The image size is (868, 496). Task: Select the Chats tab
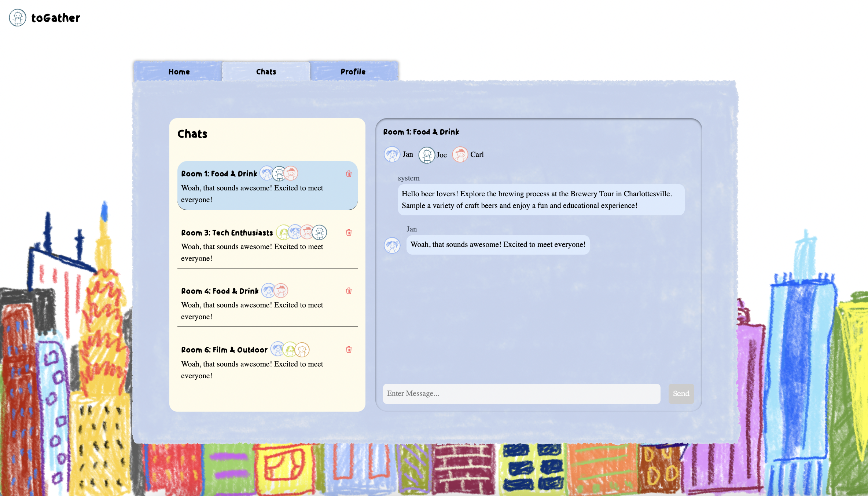266,72
